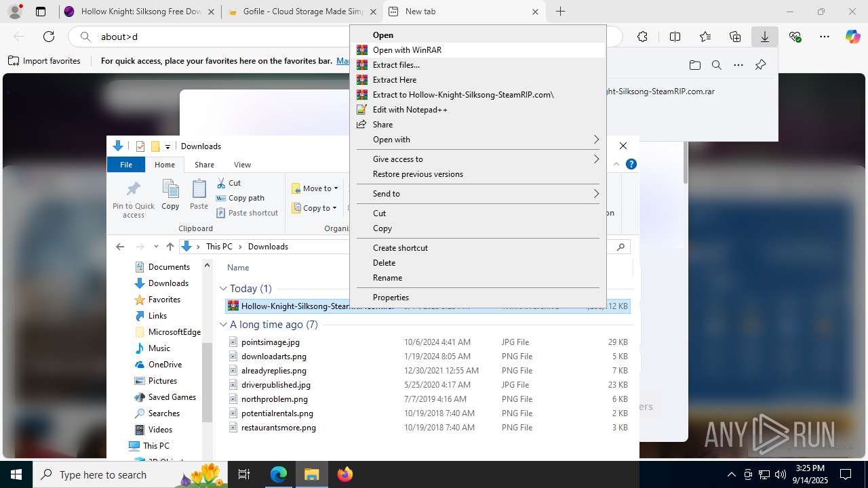
Task: Expand the Send to submenu
Action: [478, 193]
